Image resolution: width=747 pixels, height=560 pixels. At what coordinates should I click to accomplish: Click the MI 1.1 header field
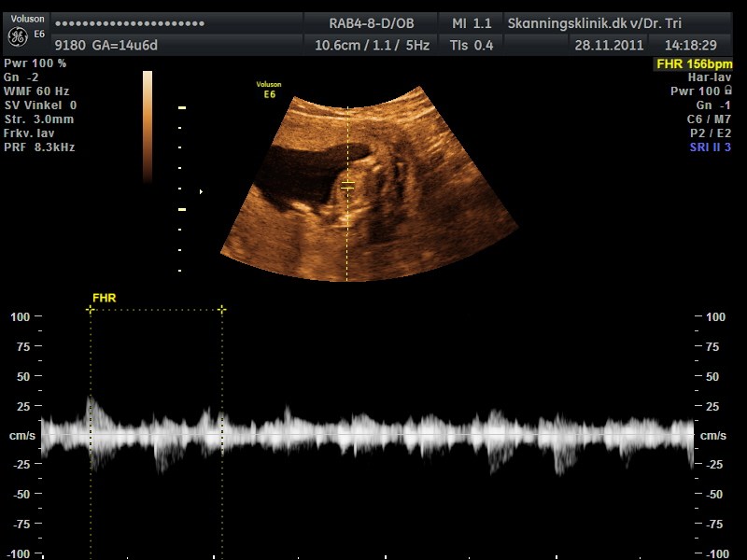click(x=472, y=22)
